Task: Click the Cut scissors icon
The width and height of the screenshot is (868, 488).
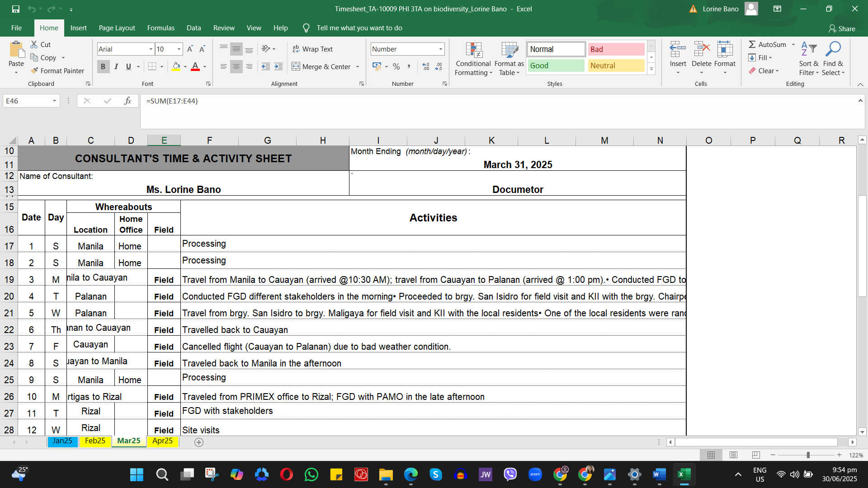Action: (34, 44)
